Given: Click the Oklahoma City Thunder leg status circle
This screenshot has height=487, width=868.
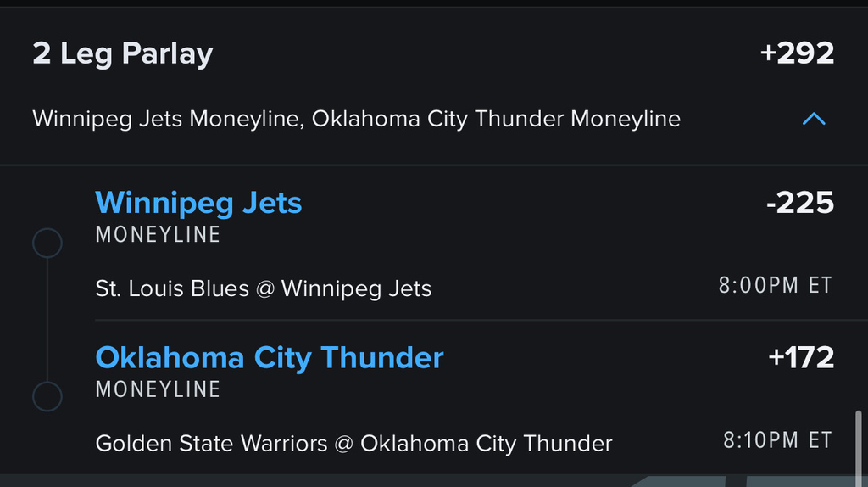Looking at the screenshot, I should coord(47,397).
